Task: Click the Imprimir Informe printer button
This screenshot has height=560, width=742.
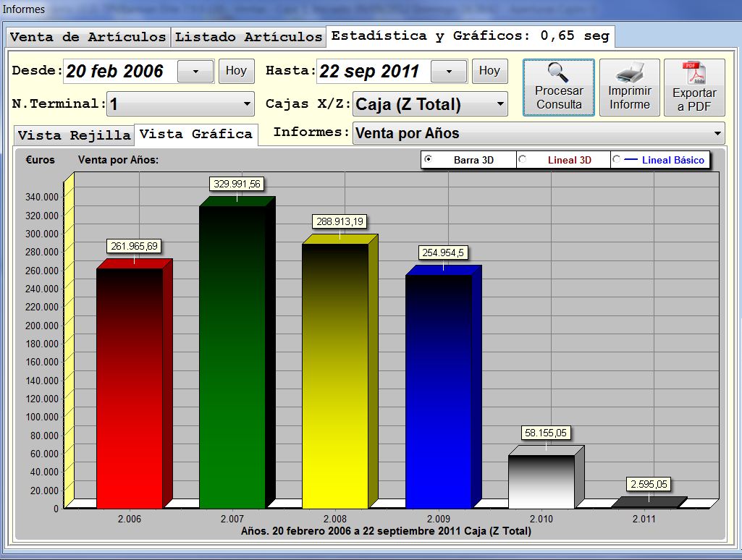Action: click(x=629, y=88)
